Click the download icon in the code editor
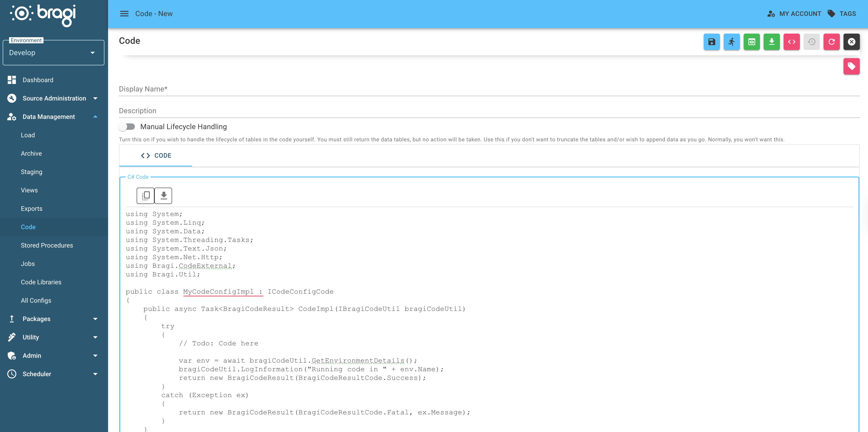 coord(163,196)
